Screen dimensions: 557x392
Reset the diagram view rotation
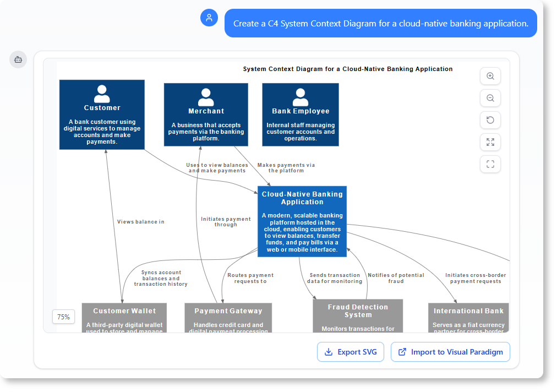490,120
